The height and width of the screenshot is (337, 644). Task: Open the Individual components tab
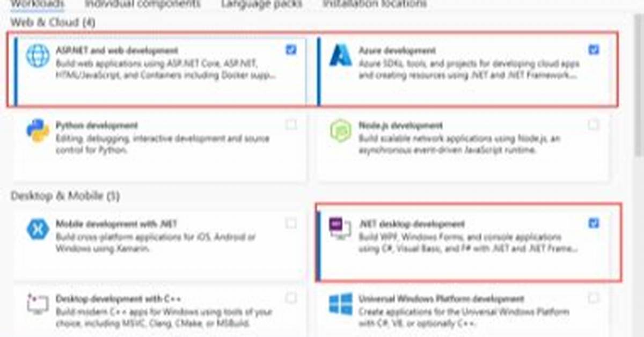[x=143, y=4]
